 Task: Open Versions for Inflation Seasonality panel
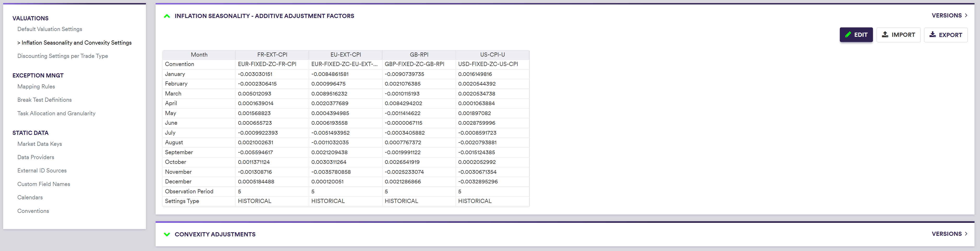(949, 16)
